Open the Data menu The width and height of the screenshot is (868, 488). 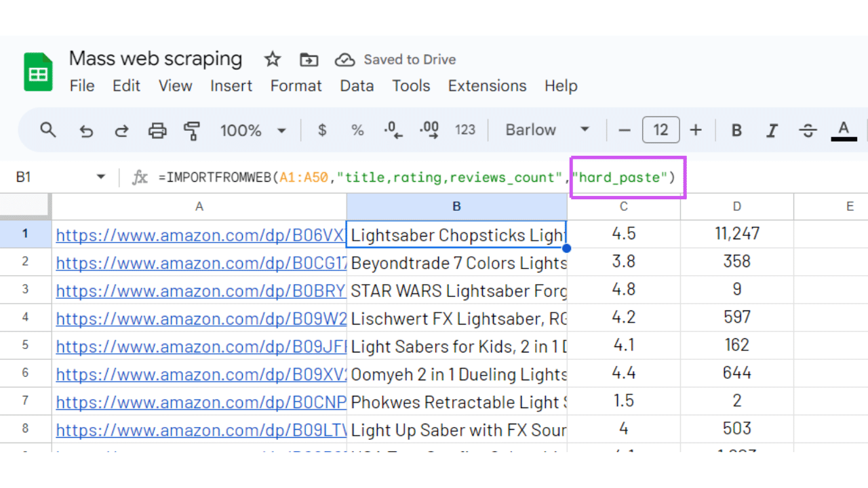point(357,86)
